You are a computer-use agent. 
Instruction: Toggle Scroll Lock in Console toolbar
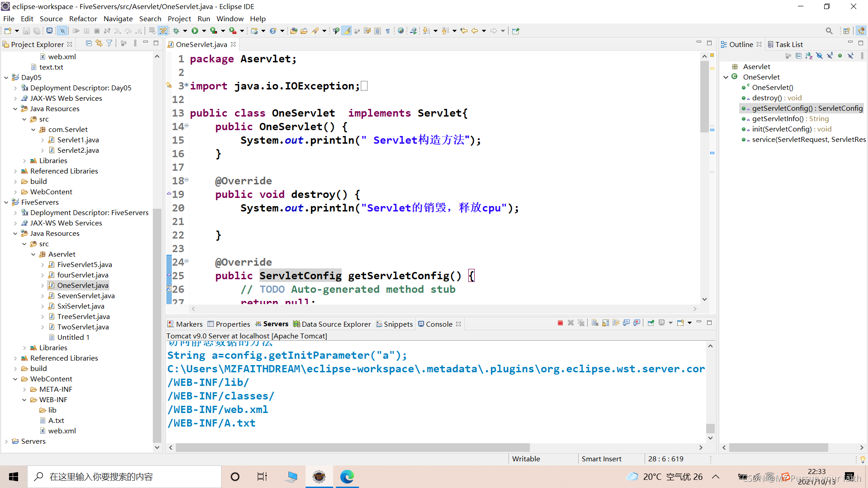(x=605, y=323)
